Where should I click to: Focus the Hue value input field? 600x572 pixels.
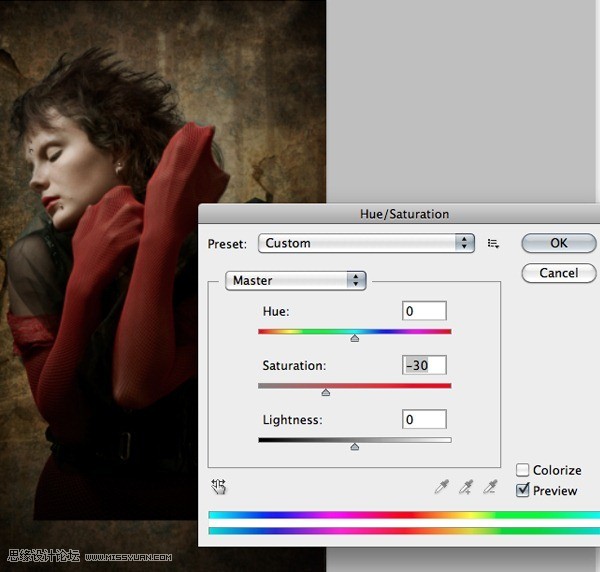tap(424, 311)
